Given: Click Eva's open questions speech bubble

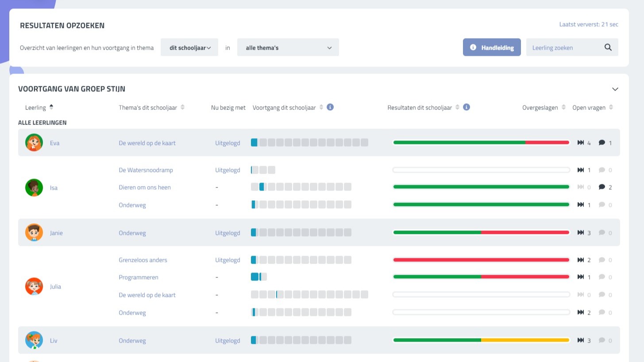Looking at the screenshot, I should 602,143.
